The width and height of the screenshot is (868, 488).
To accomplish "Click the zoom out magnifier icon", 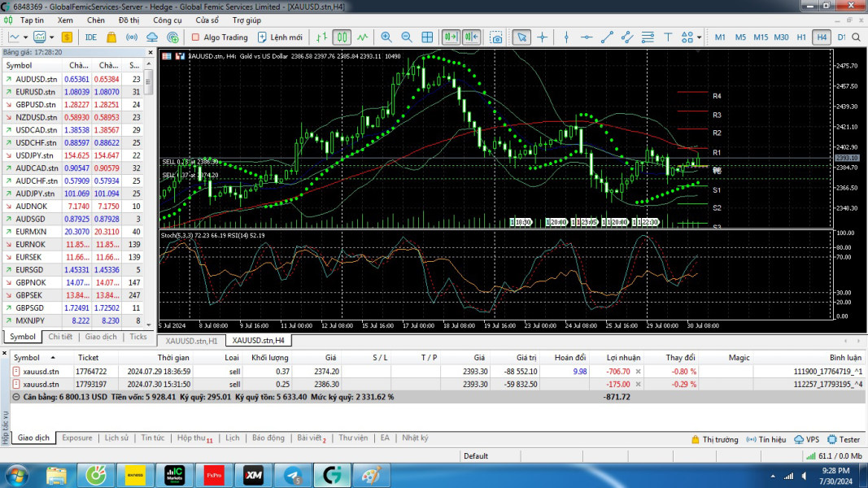I will point(406,37).
